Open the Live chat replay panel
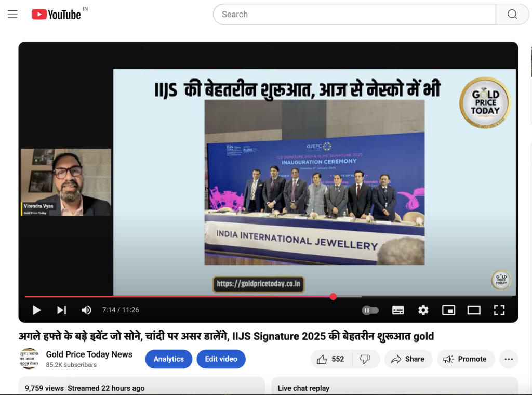 [395, 386]
